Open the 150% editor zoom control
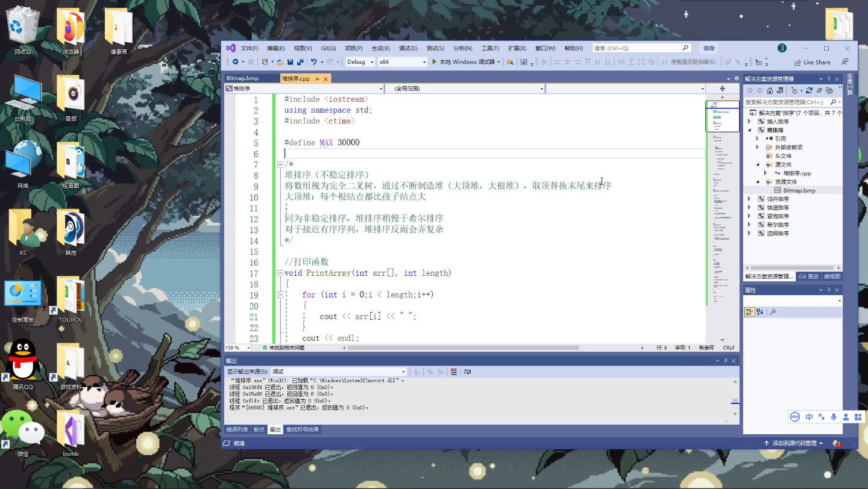Image resolution: width=868 pixels, height=489 pixels. point(237,347)
